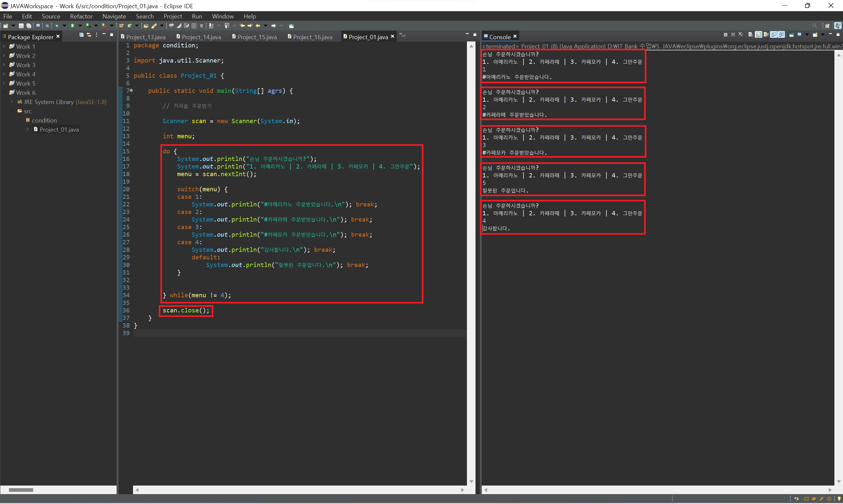The image size is (843, 504).
Task: Click the Debug bug icon
Action: 57,26
